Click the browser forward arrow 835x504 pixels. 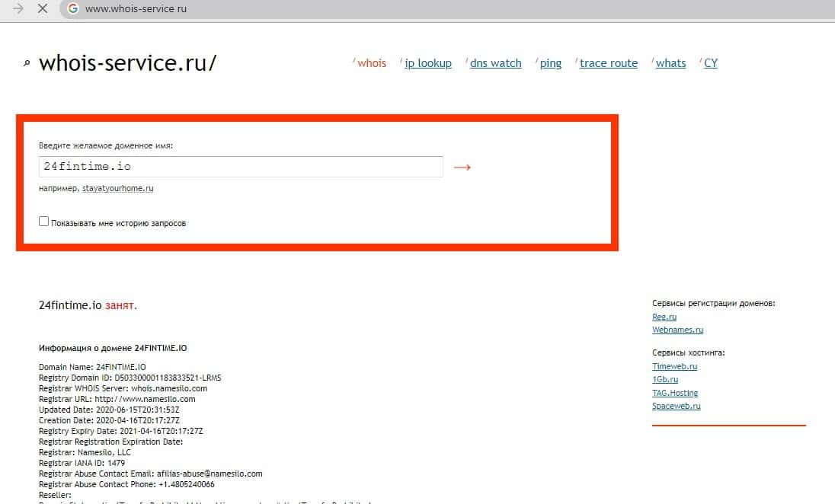click(18, 8)
